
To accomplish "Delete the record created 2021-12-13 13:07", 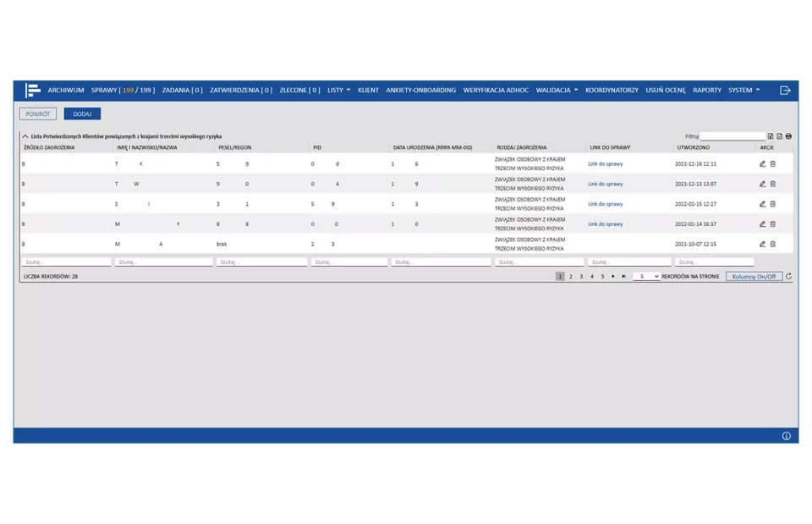I will [x=772, y=184].
